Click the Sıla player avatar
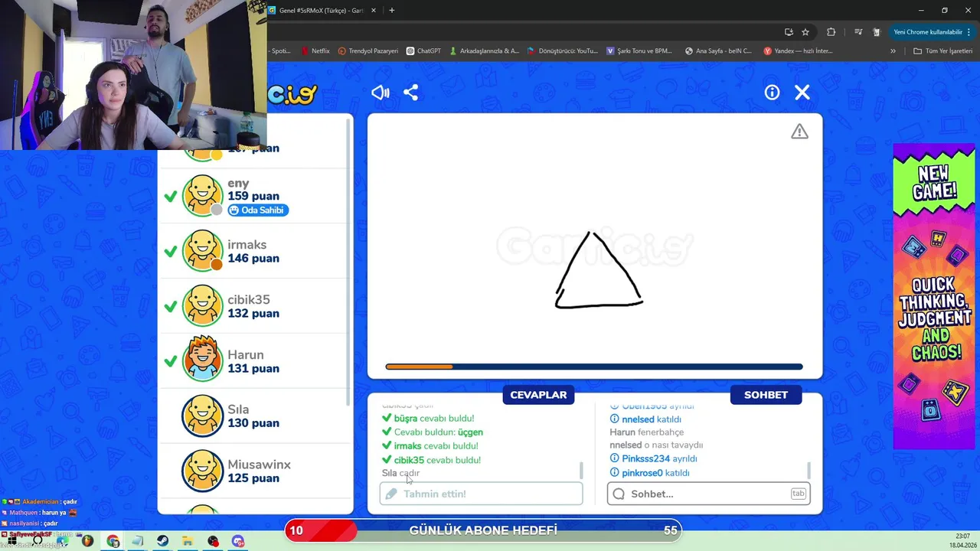The height and width of the screenshot is (551, 980). pos(203,416)
